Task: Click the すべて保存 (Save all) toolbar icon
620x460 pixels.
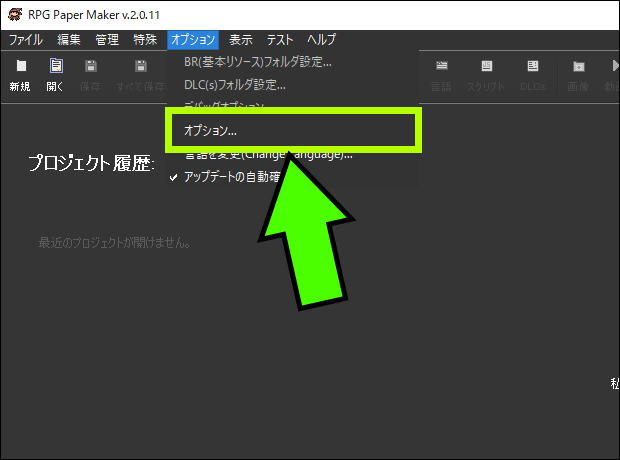Action: [141, 74]
